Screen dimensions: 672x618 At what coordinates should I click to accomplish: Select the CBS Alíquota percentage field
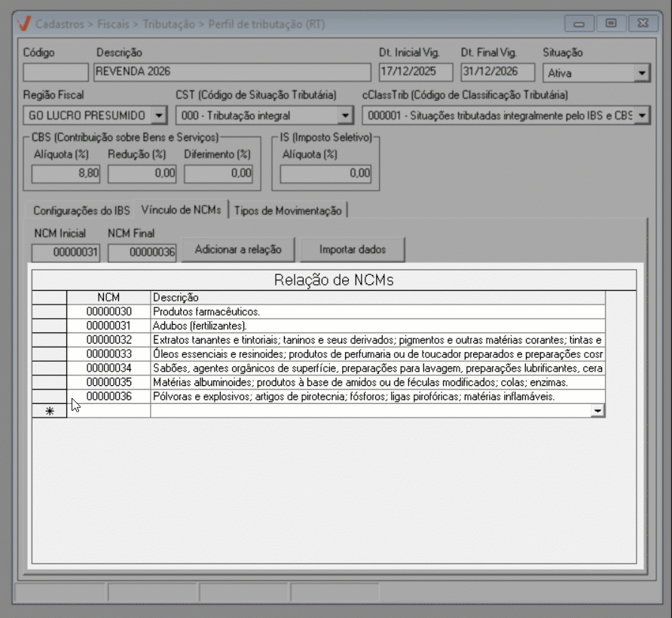coord(66,173)
